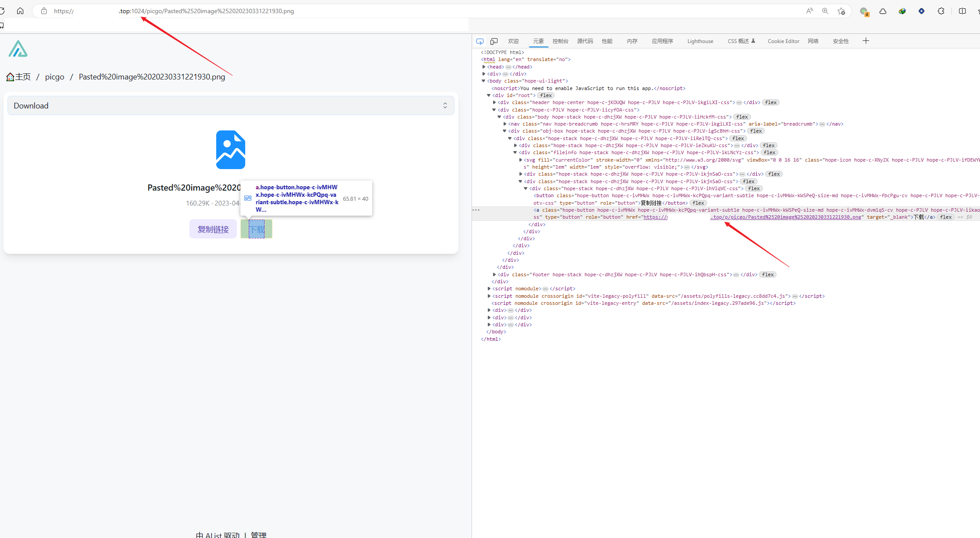Go to browser home page icon

pyautogui.click(x=20, y=11)
